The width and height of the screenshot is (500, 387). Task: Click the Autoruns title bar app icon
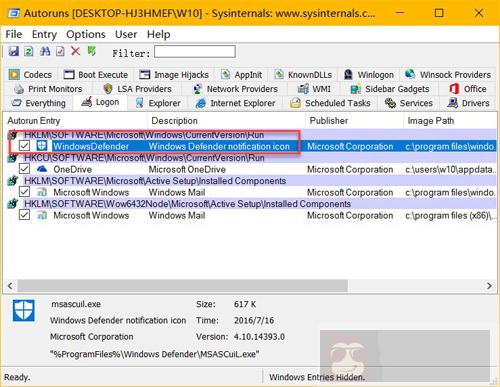point(14,13)
